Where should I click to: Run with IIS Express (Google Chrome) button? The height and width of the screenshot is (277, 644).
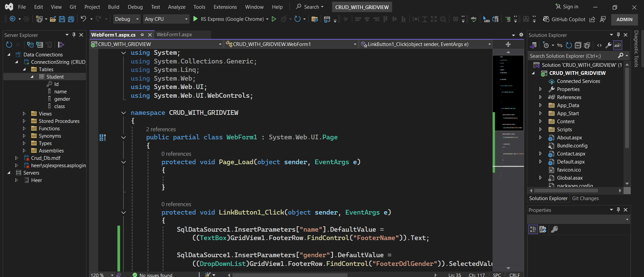click(230, 19)
